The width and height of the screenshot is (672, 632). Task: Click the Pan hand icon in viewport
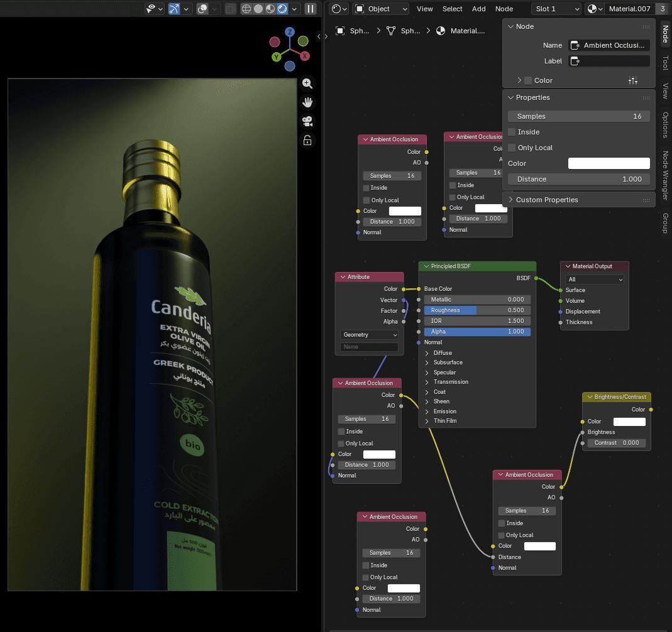[307, 102]
